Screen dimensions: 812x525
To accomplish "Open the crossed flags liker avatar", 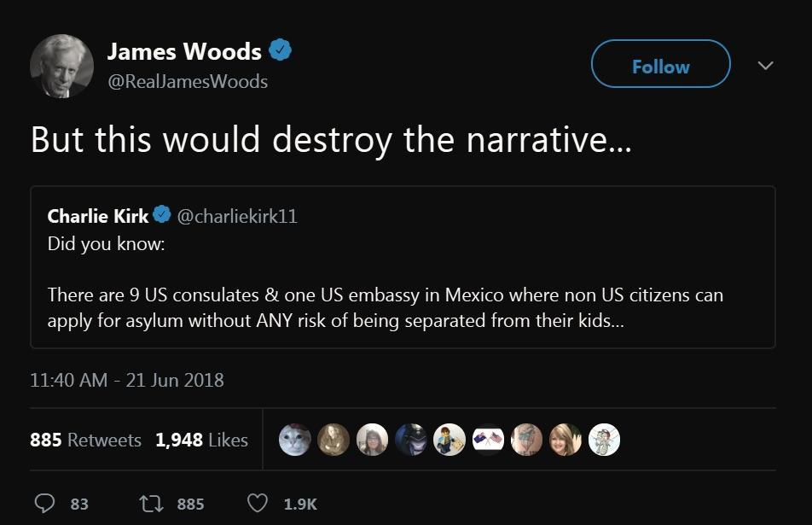I will tap(488, 440).
